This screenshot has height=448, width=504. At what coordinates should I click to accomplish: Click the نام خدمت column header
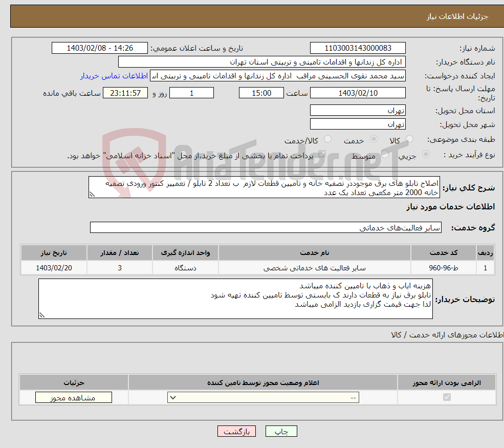point(315,253)
